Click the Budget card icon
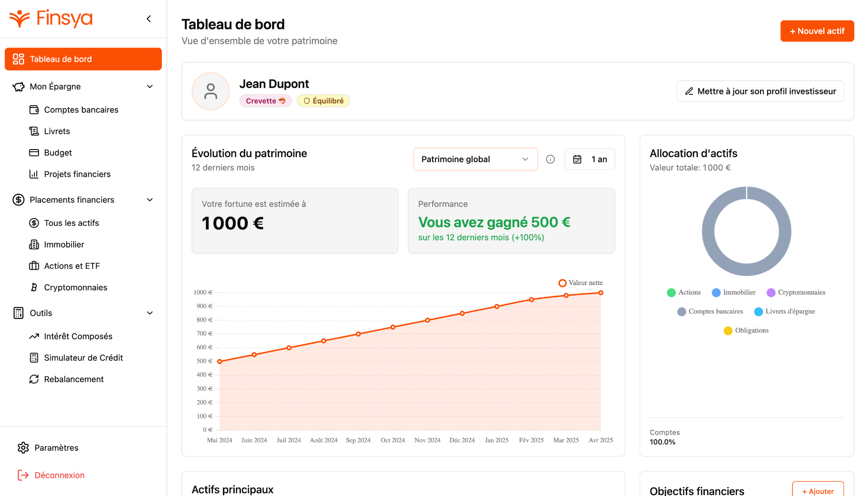 click(x=34, y=153)
